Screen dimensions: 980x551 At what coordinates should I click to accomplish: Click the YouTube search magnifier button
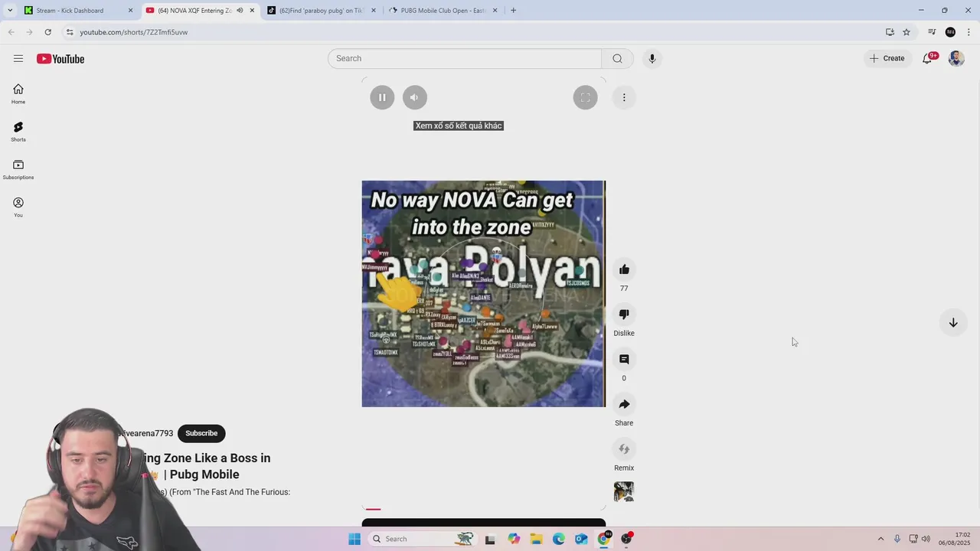click(617, 58)
